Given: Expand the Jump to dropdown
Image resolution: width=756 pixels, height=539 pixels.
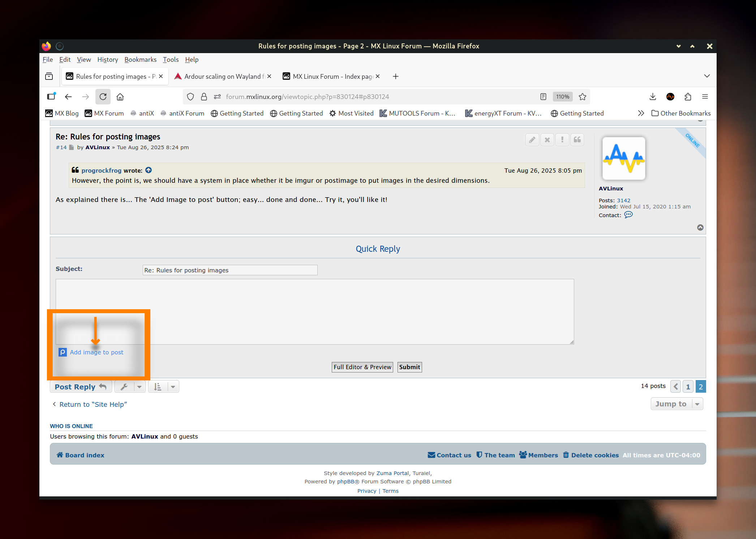Looking at the screenshot, I should point(676,404).
